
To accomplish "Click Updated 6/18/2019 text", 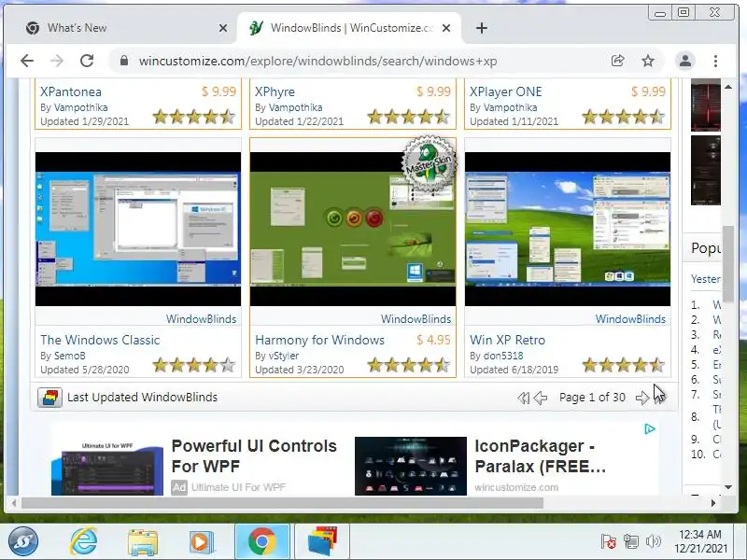I will (514, 370).
